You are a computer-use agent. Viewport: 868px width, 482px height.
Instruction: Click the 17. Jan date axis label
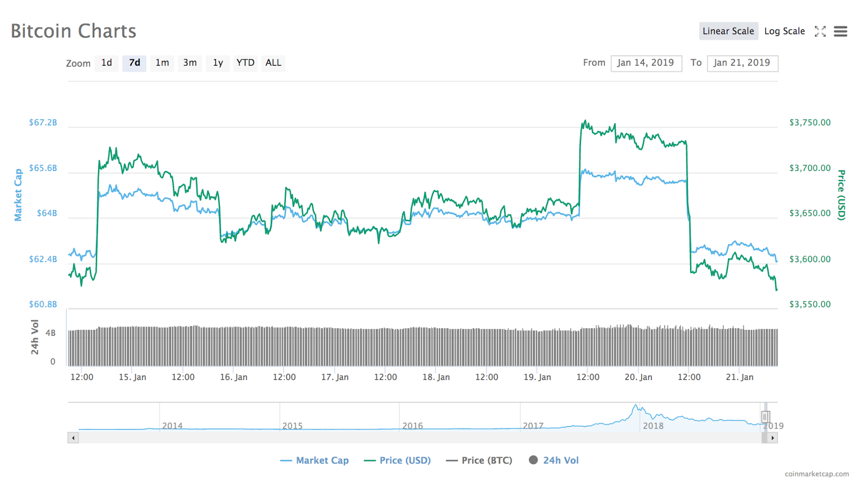[335, 377]
